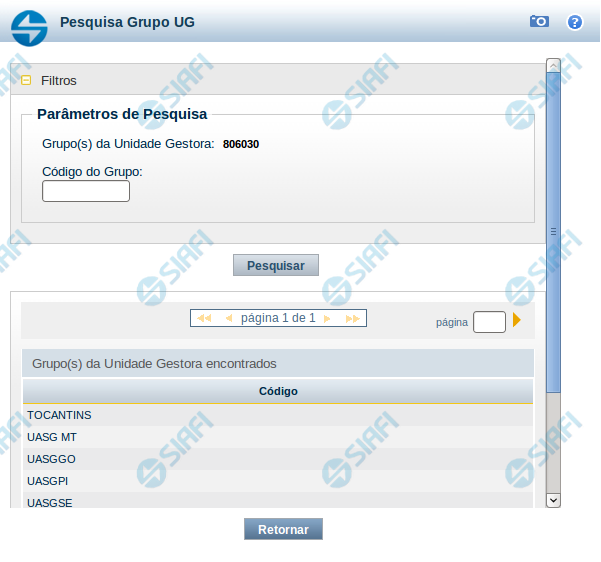This screenshot has height=562, width=601.
Task: Collapse the Filtros section
Action: pyautogui.click(x=26, y=81)
